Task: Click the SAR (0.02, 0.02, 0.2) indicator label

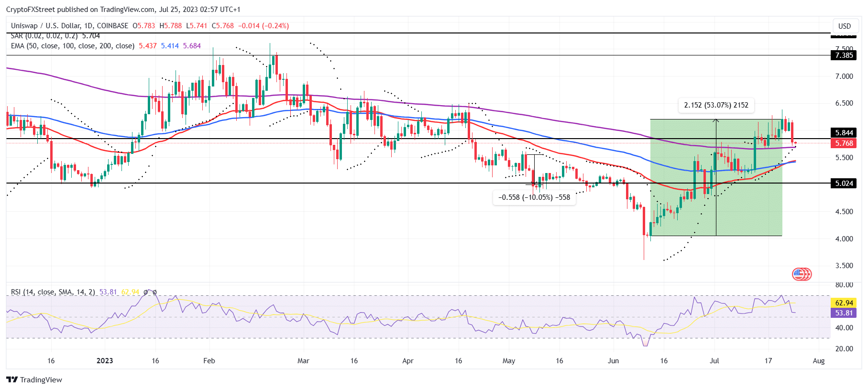Action: click(x=44, y=36)
